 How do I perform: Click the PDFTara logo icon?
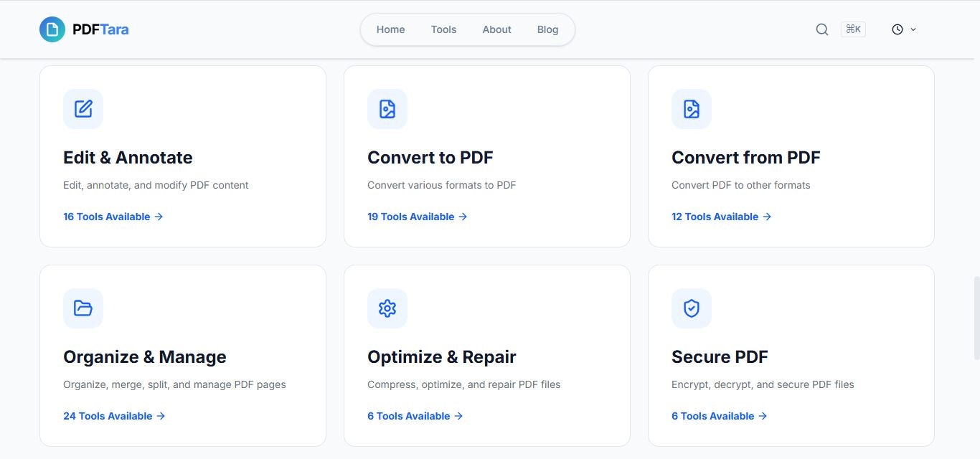51,29
